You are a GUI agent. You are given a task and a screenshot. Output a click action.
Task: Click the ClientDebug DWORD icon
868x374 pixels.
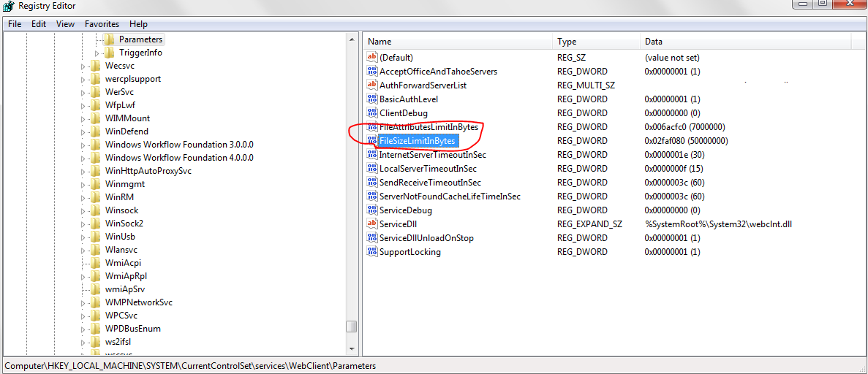pos(372,113)
